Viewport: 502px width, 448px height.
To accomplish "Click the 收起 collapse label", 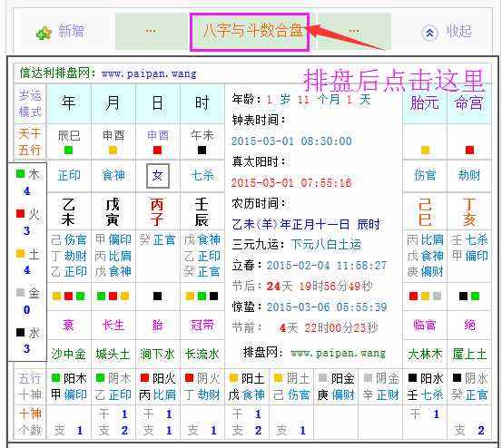I will coord(459,32).
